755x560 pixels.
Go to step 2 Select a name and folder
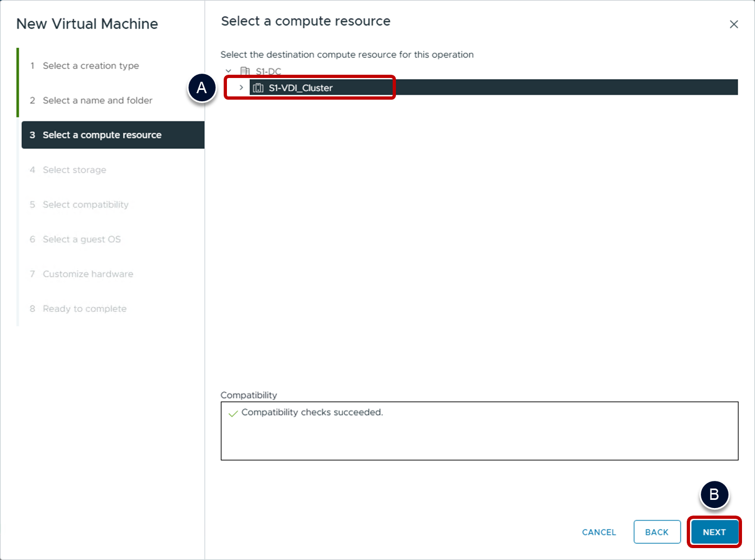97,100
